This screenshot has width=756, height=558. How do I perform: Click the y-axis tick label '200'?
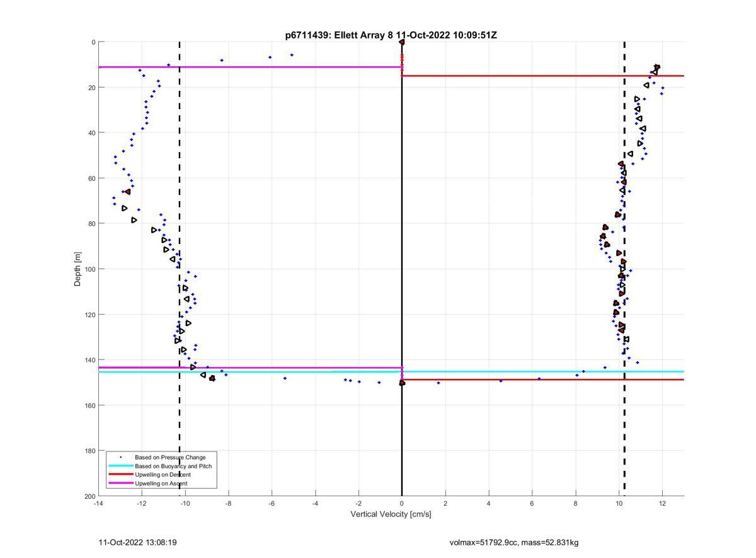(89, 496)
